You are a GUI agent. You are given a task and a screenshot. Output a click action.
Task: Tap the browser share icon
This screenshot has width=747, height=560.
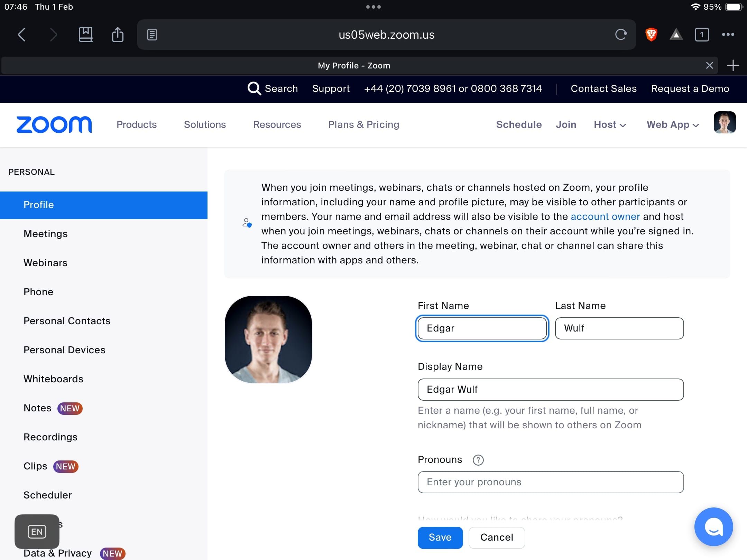tap(118, 35)
